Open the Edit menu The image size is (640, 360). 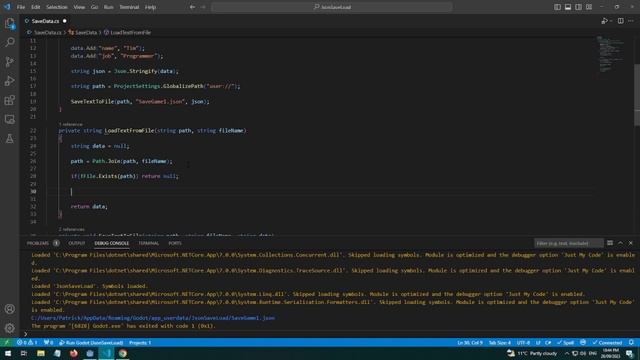tap(36, 7)
